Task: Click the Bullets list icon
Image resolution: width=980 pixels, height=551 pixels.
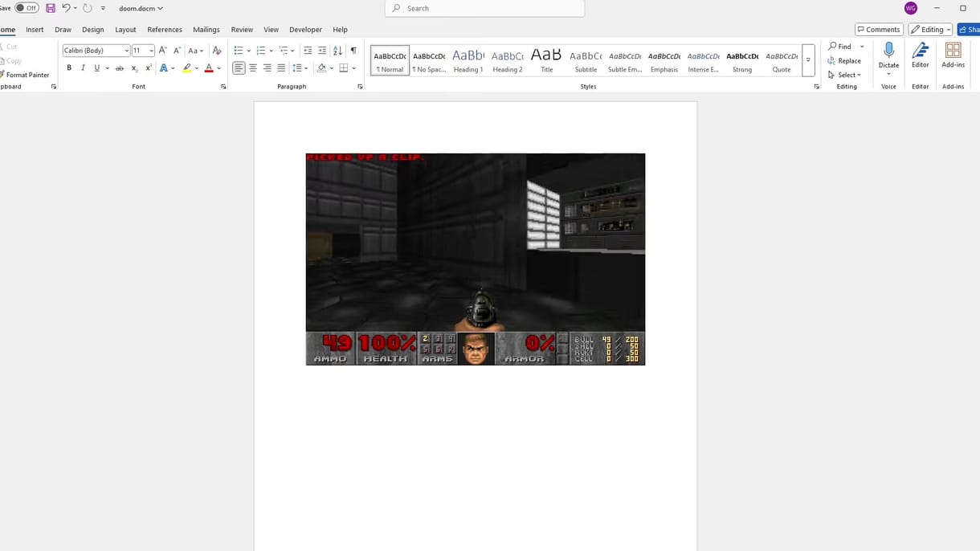Action: 239,51
